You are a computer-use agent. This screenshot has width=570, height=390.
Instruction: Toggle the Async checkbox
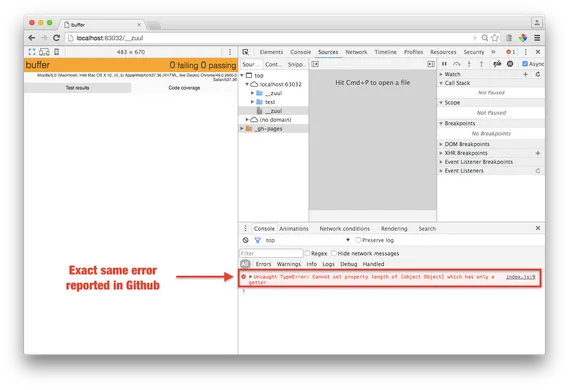pyautogui.click(x=525, y=64)
